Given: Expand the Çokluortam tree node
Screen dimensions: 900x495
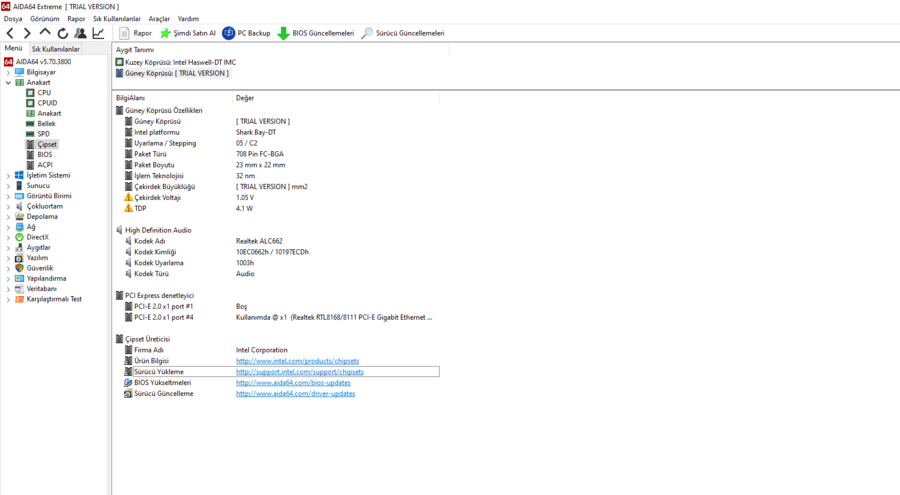Looking at the screenshot, I should 8,207.
